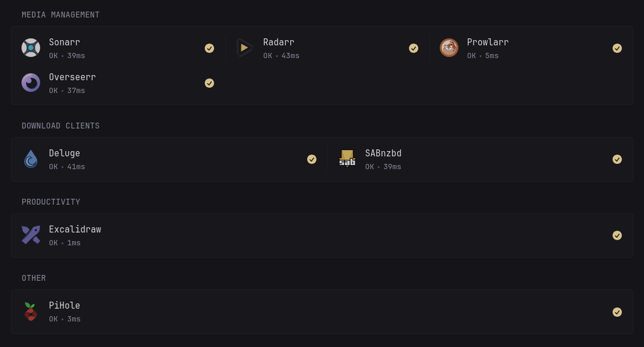The image size is (644, 347).
Task: Click the Deluge water drop icon
Action: 31,159
